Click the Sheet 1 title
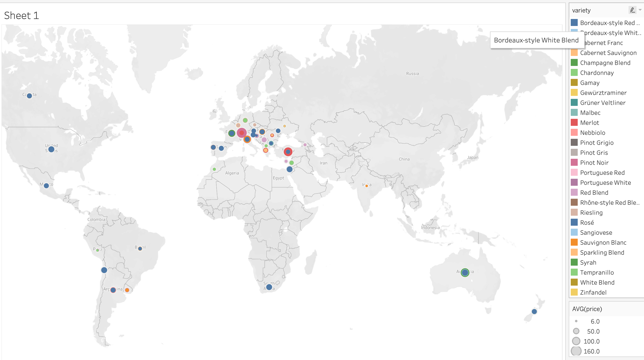644x360 pixels. 21,15
